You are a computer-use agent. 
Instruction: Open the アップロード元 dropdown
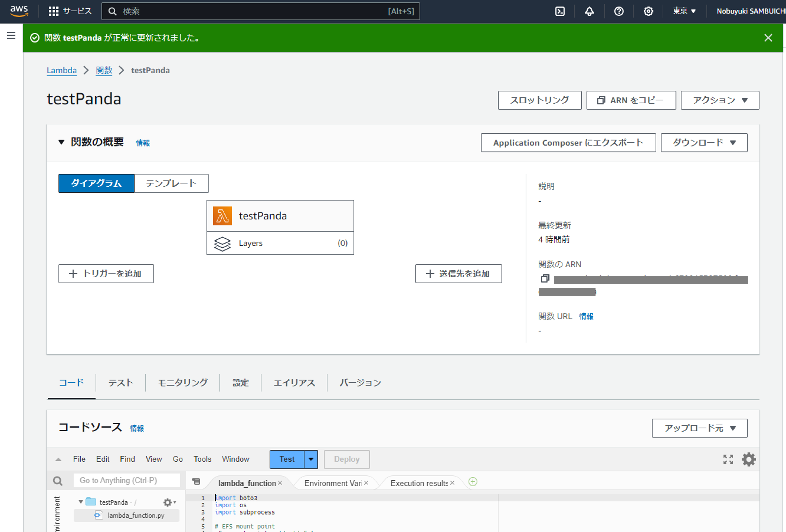[x=699, y=428]
